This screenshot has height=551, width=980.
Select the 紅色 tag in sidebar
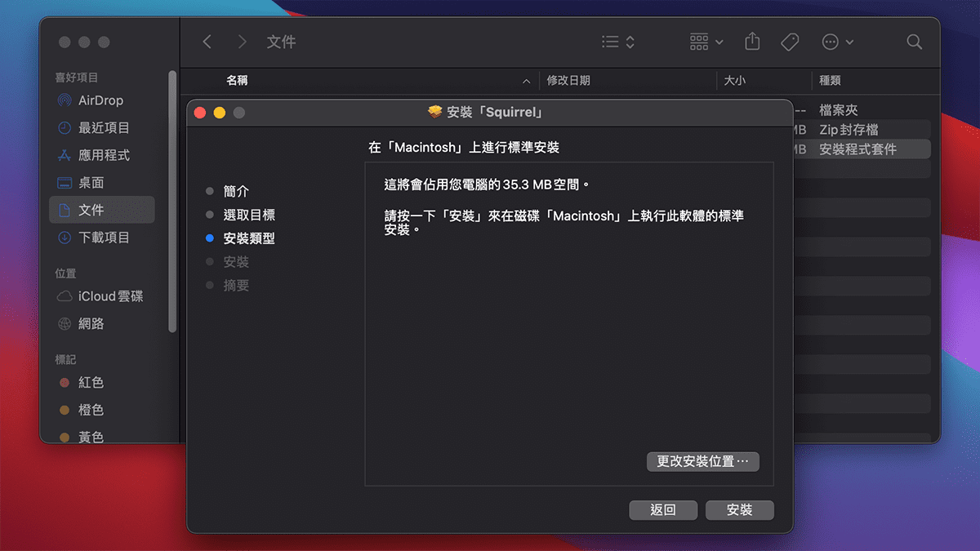click(x=90, y=383)
